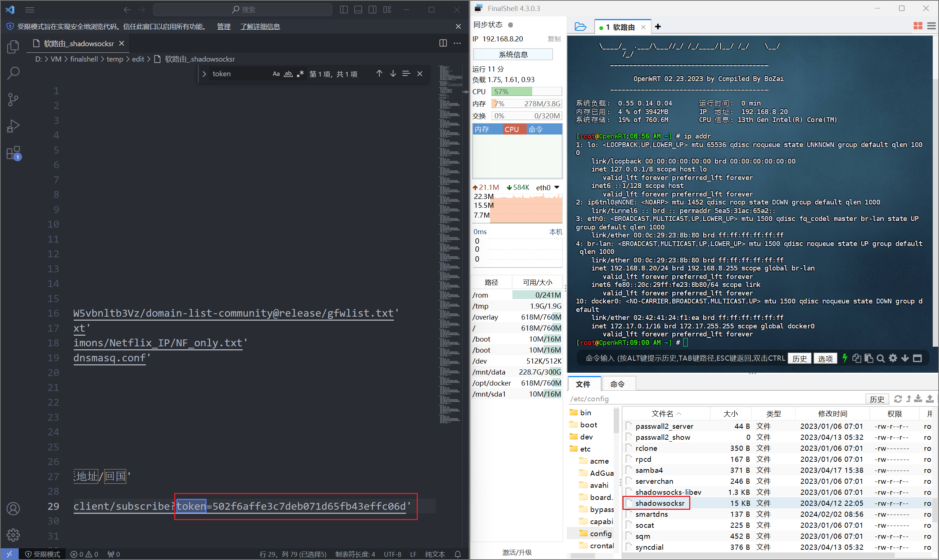939x560 pixels.
Task: Click terminal command 历史 button
Action: point(799,358)
